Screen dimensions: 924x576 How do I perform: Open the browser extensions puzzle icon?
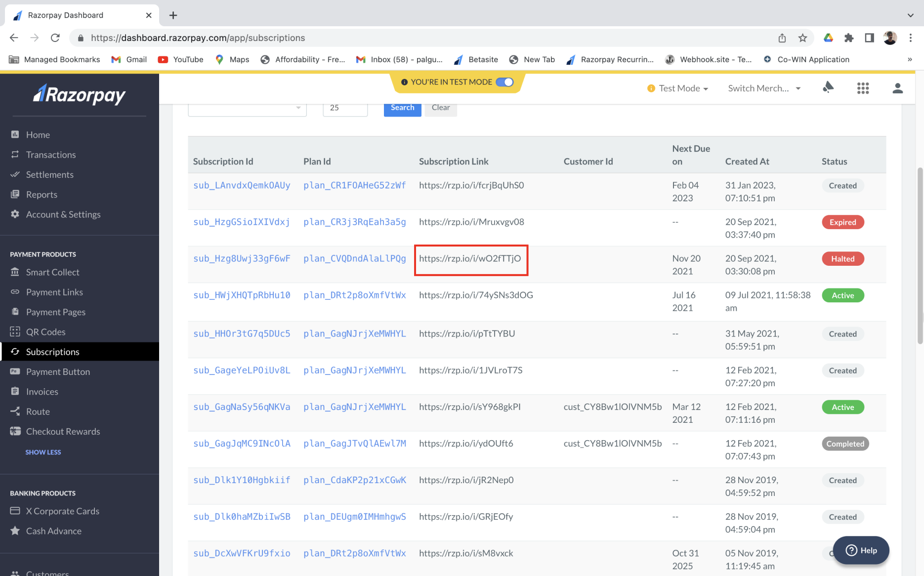click(x=849, y=38)
